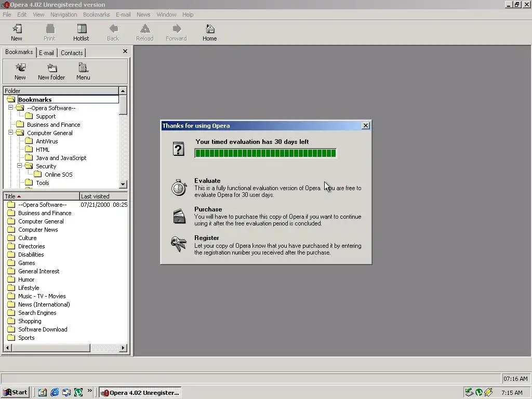Screen dimensions: 532x399
Task: Open the Windows Start button
Action: click(x=15, y=392)
